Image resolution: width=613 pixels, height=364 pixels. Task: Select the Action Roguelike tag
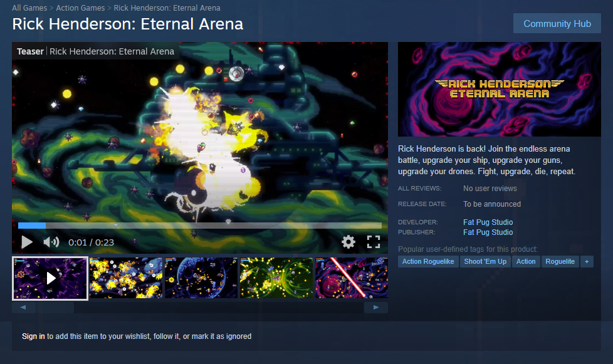point(428,262)
